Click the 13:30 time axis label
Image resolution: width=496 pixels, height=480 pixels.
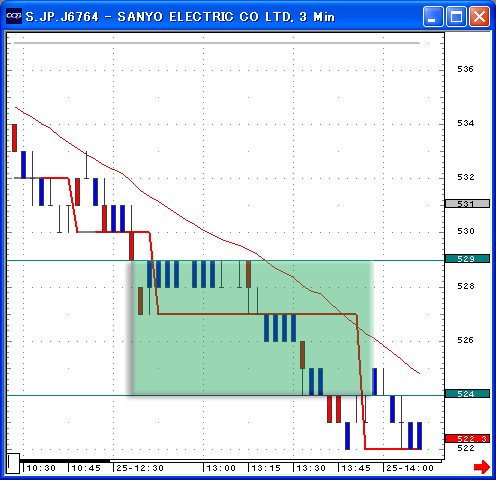(311, 468)
